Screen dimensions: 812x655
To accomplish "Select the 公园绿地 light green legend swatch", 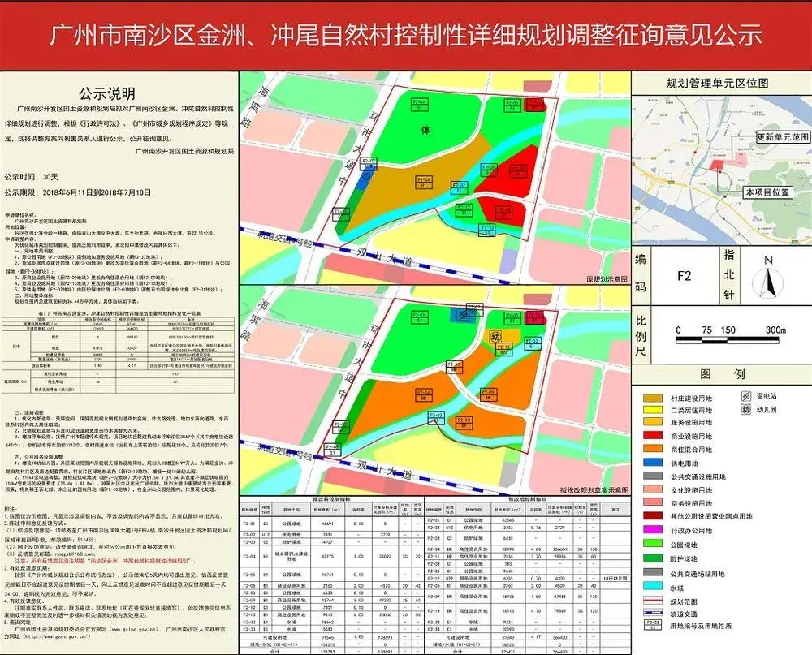I will [653, 544].
